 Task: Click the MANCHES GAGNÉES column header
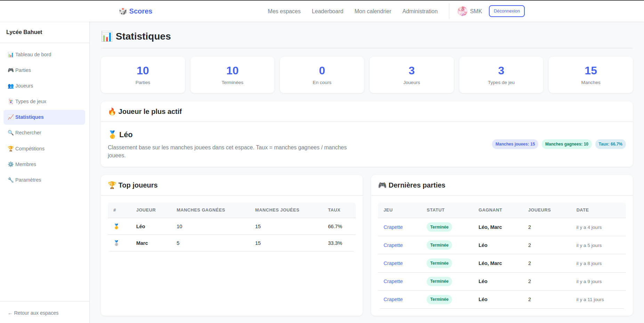point(201,210)
